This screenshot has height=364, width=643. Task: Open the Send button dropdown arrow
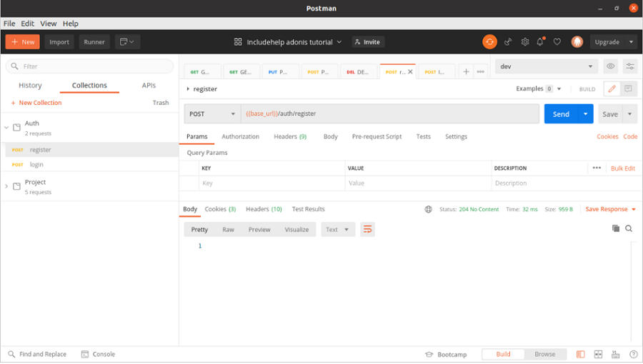click(x=586, y=113)
